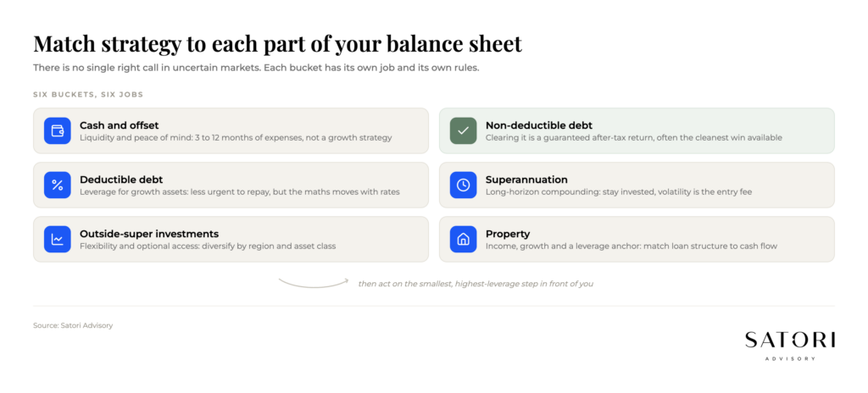868x393 pixels.
Task: Click the clock icon for Superannuation
Action: pos(464,185)
